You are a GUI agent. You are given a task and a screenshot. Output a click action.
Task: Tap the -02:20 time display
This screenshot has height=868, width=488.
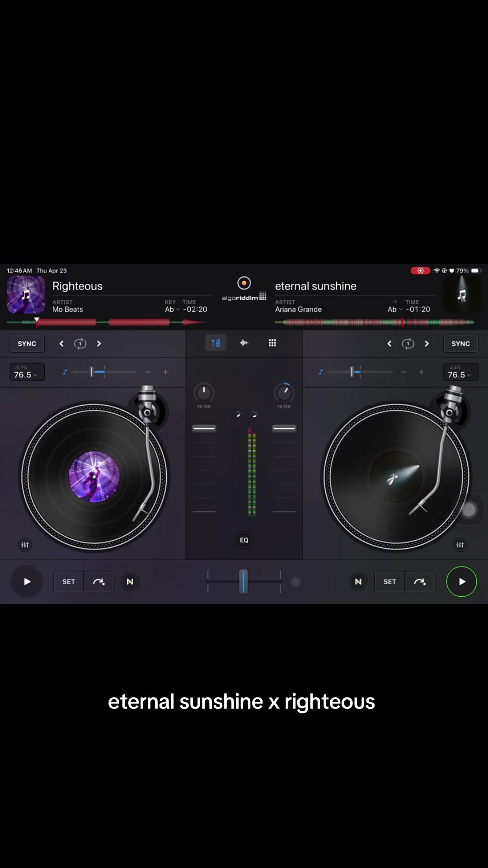pyautogui.click(x=195, y=309)
